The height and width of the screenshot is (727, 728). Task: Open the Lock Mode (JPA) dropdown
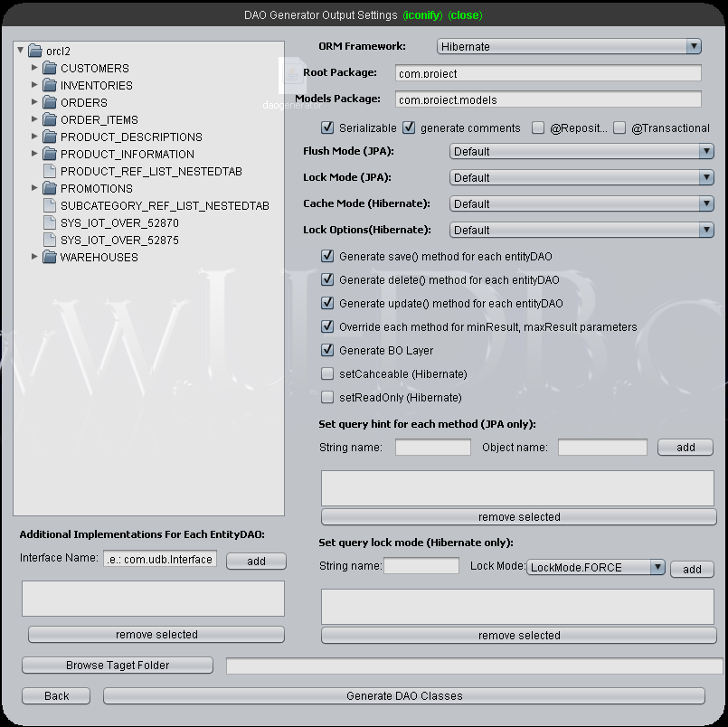point(581,177)
